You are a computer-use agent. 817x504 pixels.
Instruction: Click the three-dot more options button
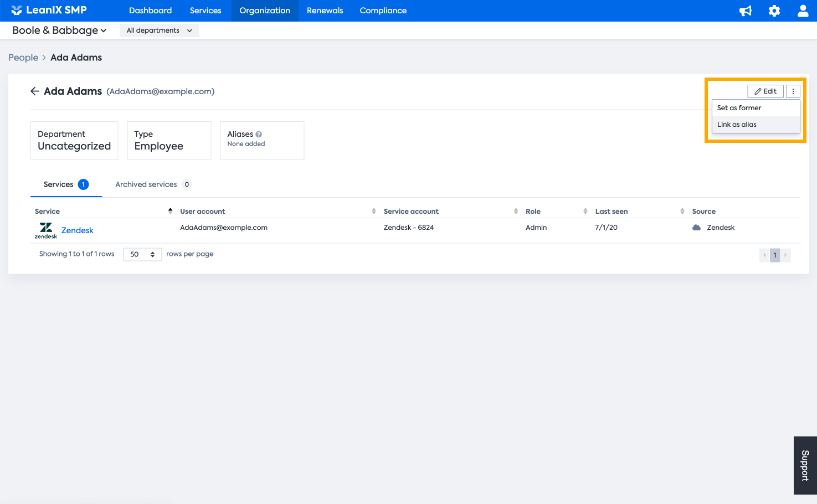pos(793,91)
